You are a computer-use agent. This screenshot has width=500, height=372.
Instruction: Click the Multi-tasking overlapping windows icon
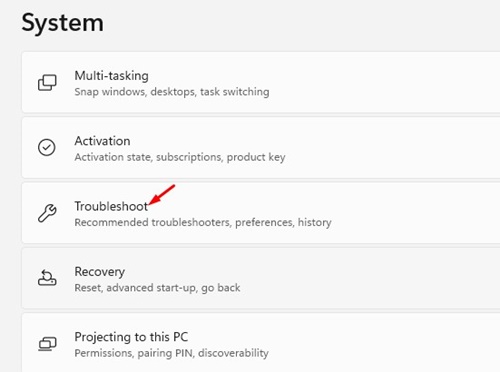click(47, 83)
